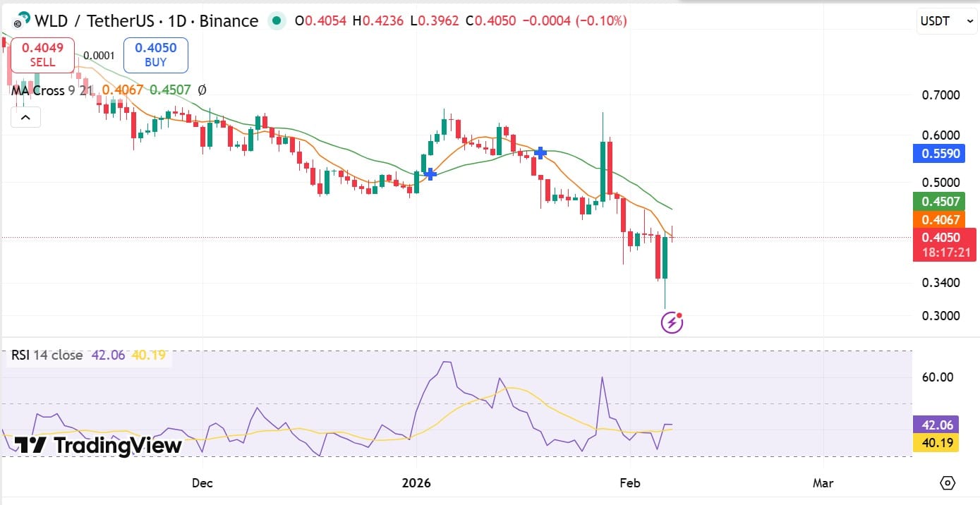Screen dimensions: 980x505
Task: Click the Binance label in the symbol title
Action: click(228, 20)
